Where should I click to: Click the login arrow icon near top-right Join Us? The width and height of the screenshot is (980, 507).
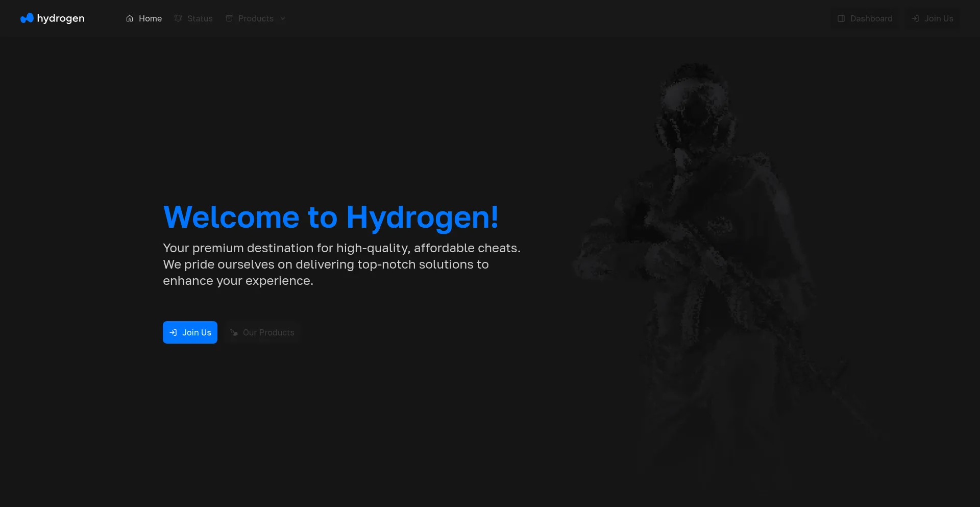[x=915, y=18]
